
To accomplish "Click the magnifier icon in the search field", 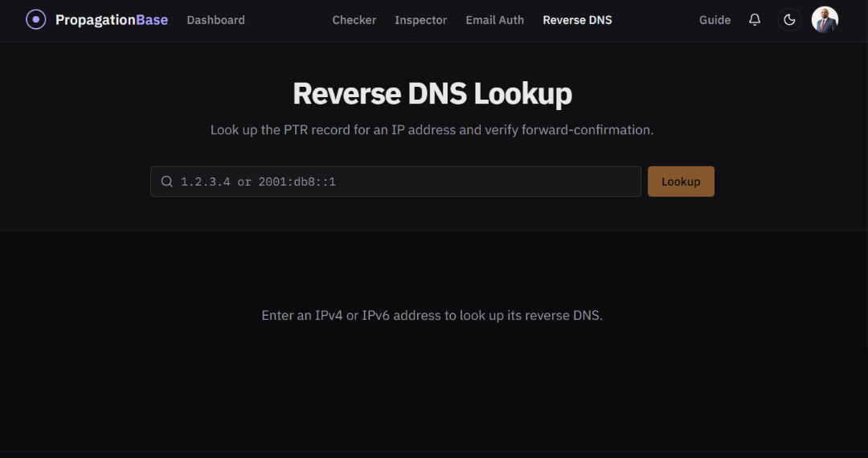I will (166, 182).
